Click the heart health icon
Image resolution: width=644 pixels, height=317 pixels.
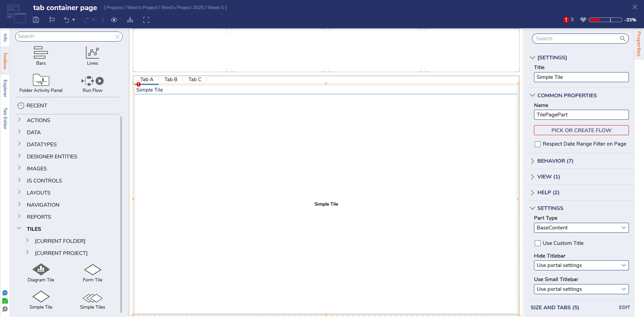pos(583,20)
